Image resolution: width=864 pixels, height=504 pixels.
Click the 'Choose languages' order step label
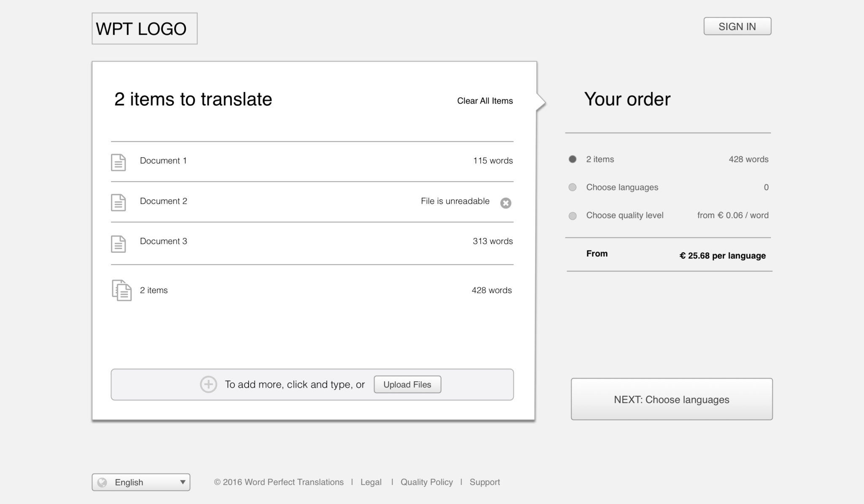(622, 187)
